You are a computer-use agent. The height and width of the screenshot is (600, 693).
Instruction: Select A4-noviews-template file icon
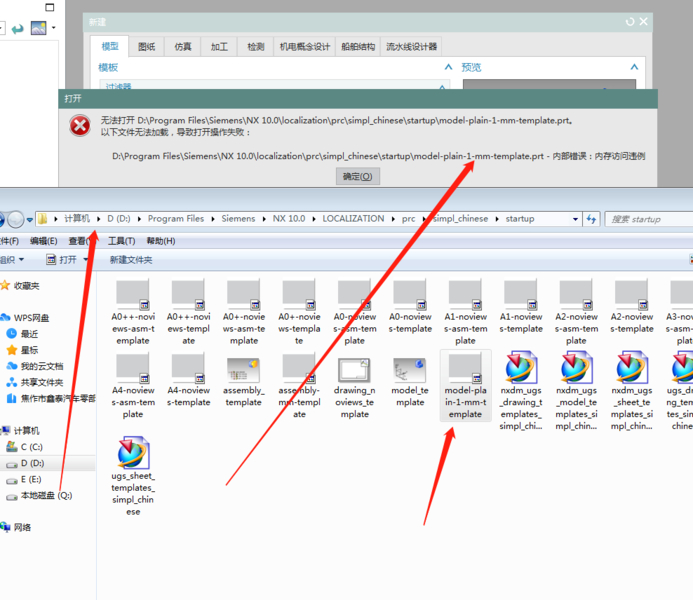tap(188, 368)
